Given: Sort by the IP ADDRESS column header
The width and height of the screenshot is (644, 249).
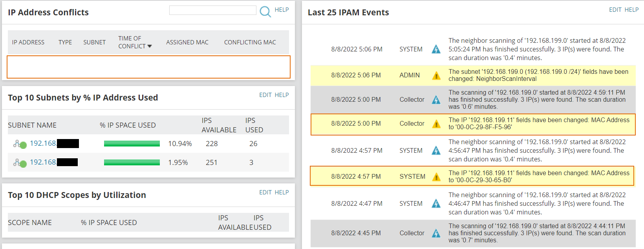Looking at the screenshot, I should (28, 42).
